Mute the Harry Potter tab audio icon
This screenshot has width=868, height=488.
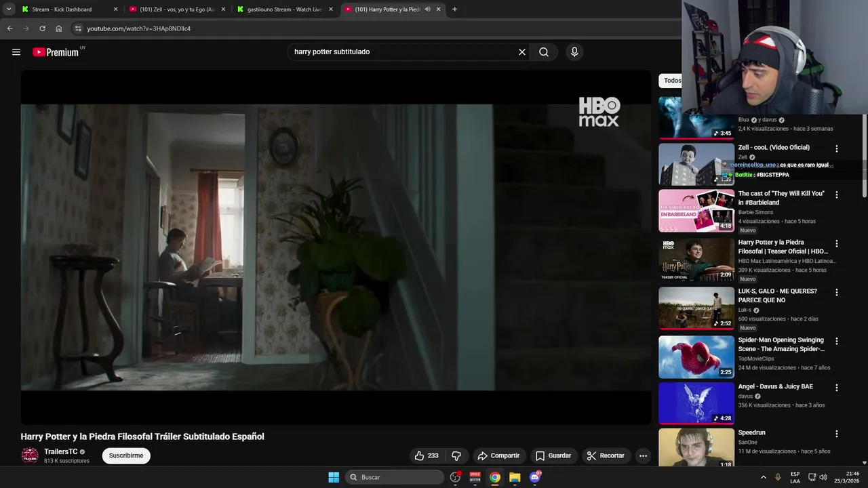click(427, 9)
